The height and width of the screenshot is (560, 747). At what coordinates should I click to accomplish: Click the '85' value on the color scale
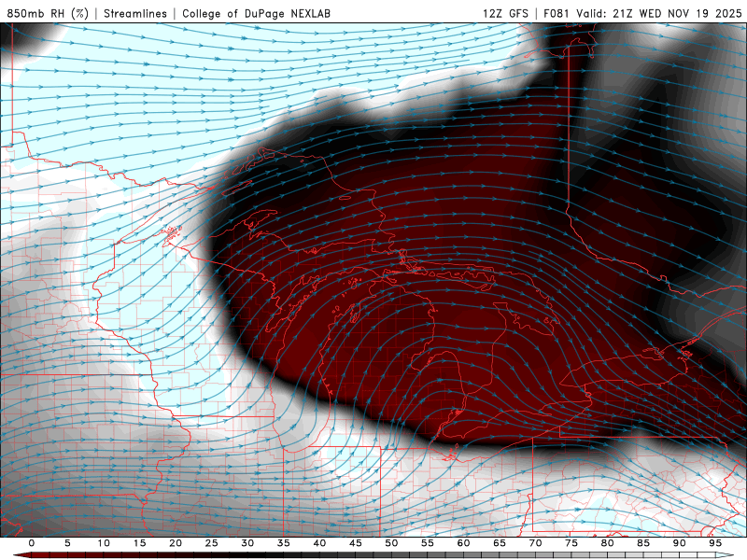(x=643, y=543)
